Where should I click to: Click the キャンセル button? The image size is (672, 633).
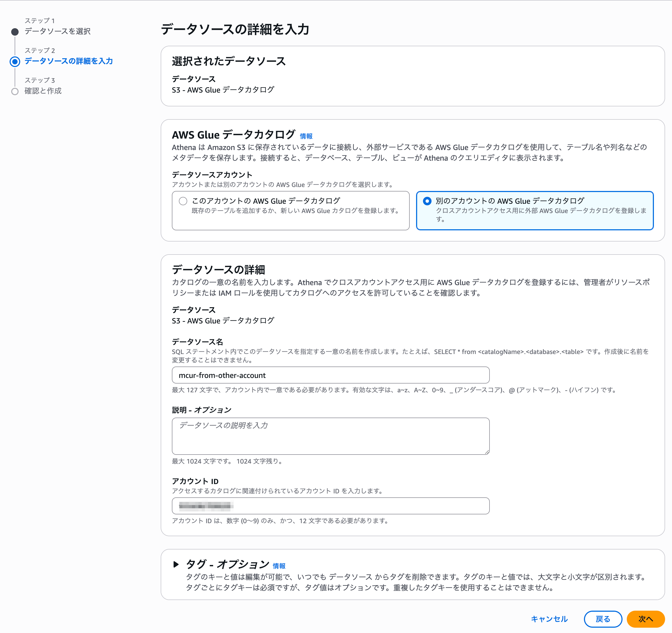[549, 619]
